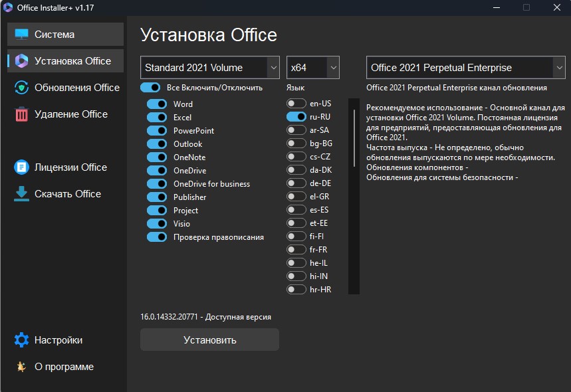This screenshot has width=571, height=392.
Task: Turn on the de-DE language switch
Action: [296, 183]
